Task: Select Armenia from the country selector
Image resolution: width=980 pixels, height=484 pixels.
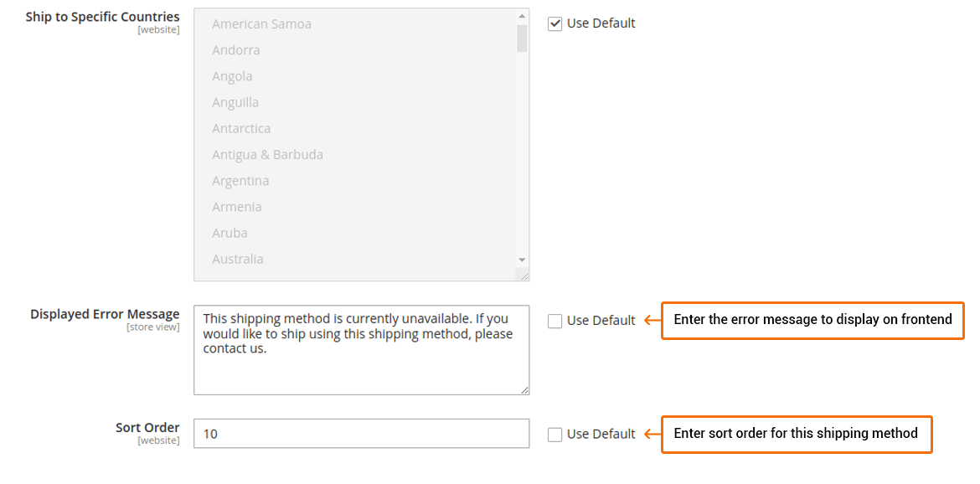Action: 237,206
